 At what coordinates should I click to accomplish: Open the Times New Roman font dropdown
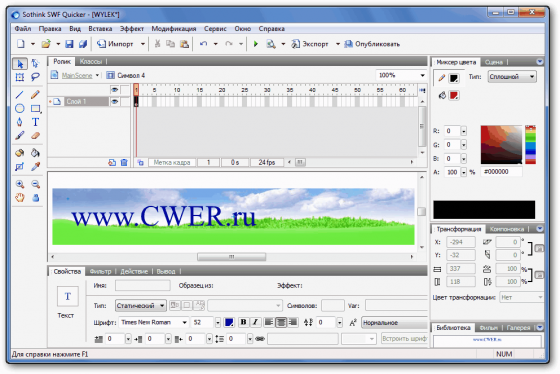154,322
